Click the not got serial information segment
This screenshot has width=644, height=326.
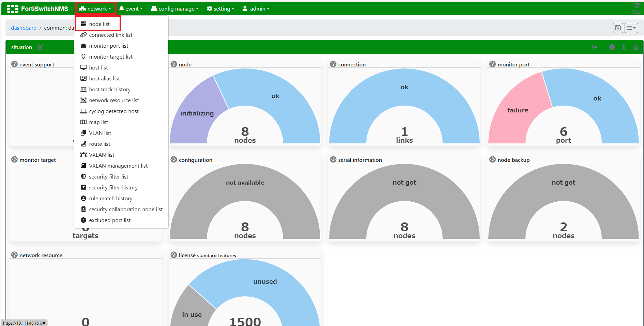pyautogui.click(x=404, y=183)
